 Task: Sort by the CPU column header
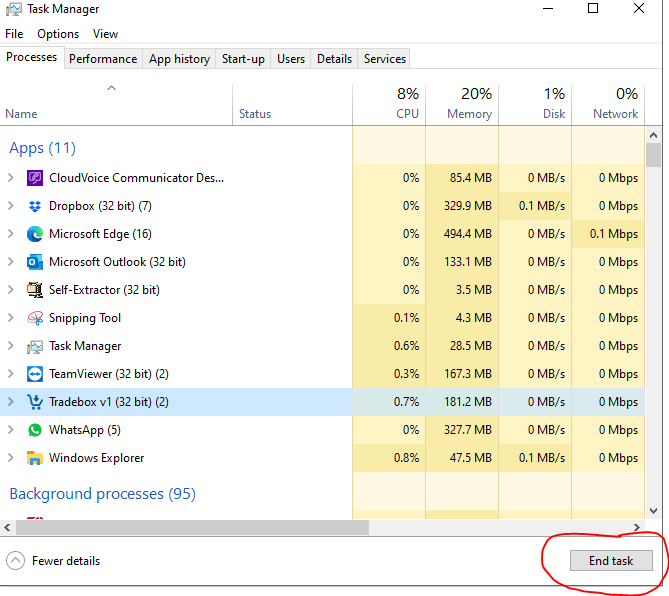pyautogui.click(x=389, y=105)
